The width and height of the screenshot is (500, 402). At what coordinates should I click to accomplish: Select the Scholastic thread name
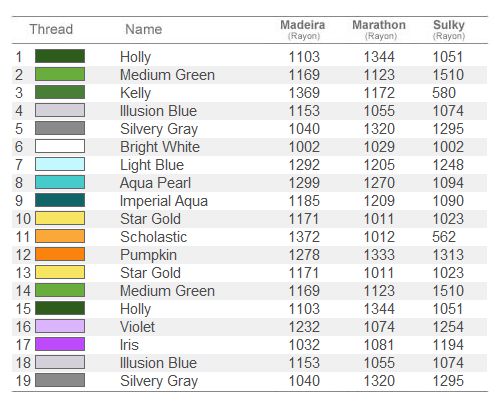(x=154, y=237)
